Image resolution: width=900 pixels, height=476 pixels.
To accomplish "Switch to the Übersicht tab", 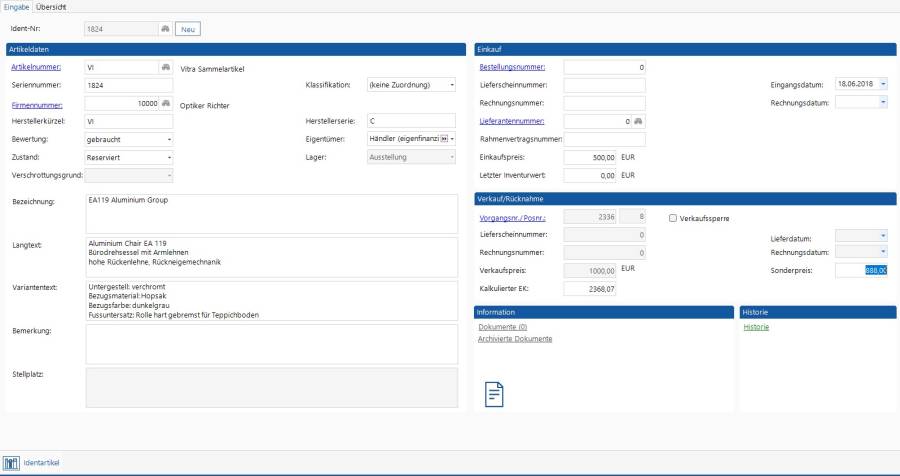I will [x=52, y=7].
